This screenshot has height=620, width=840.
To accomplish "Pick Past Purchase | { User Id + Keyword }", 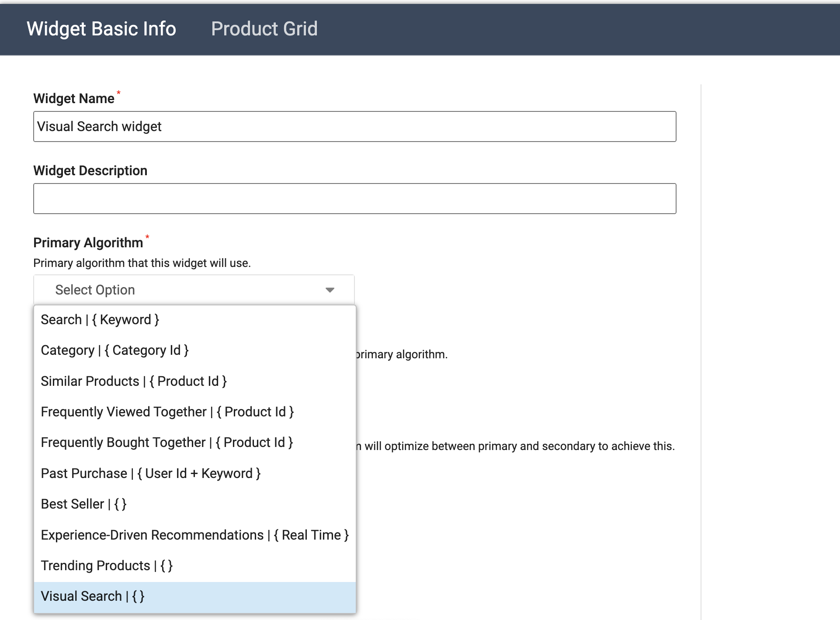I will 151,474.
